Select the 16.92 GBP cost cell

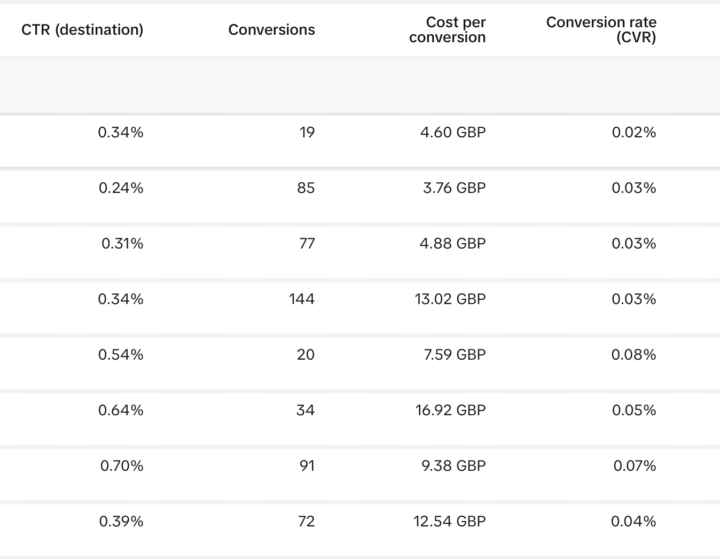pyautogui.click(x=449, y=410)
